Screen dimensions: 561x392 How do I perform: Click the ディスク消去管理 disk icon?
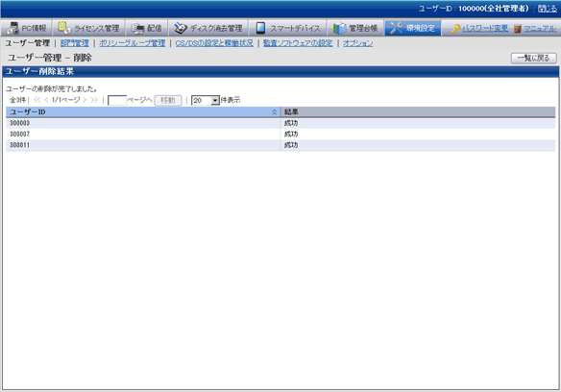(x=181, y=28)
